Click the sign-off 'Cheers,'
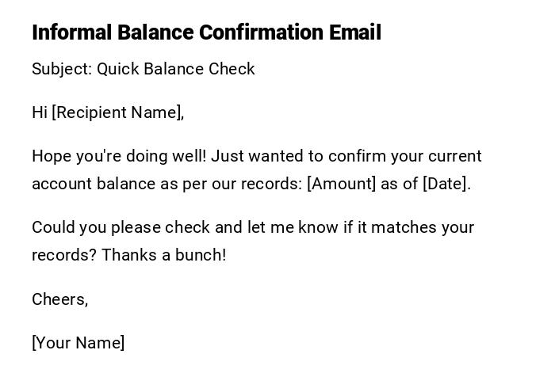The image size is (555, 392). click(x=59, y=299)
